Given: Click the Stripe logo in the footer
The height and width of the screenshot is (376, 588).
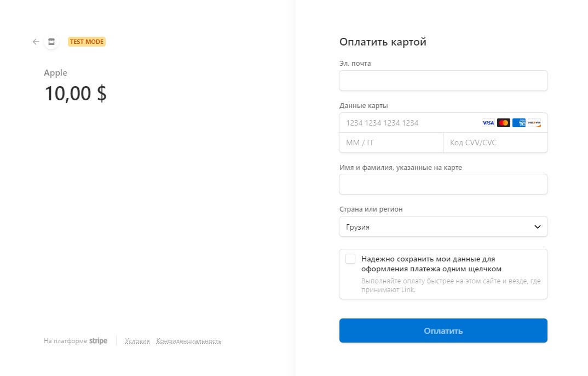Looking at the screenshot, I should coord(98,340).
